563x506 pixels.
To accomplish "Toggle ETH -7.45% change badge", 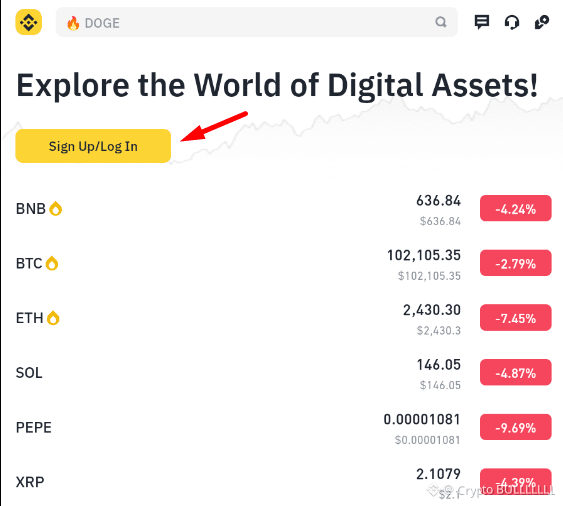I will pos(516,317).
